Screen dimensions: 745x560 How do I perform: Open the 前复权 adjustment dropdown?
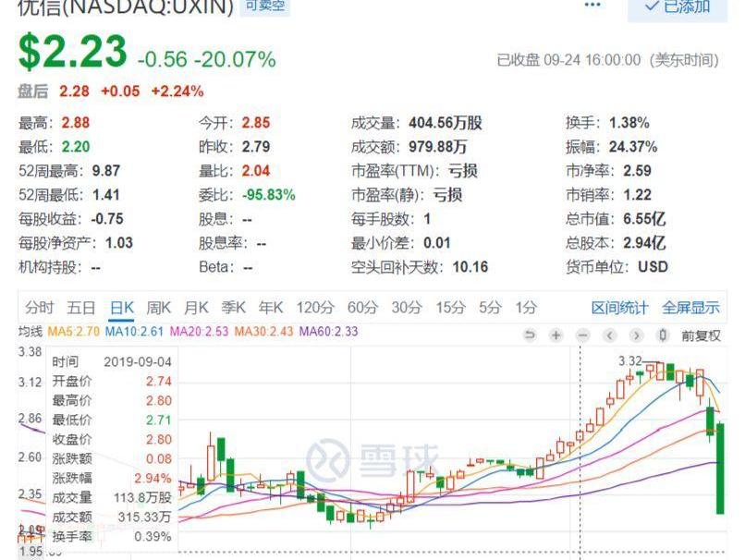701,335
